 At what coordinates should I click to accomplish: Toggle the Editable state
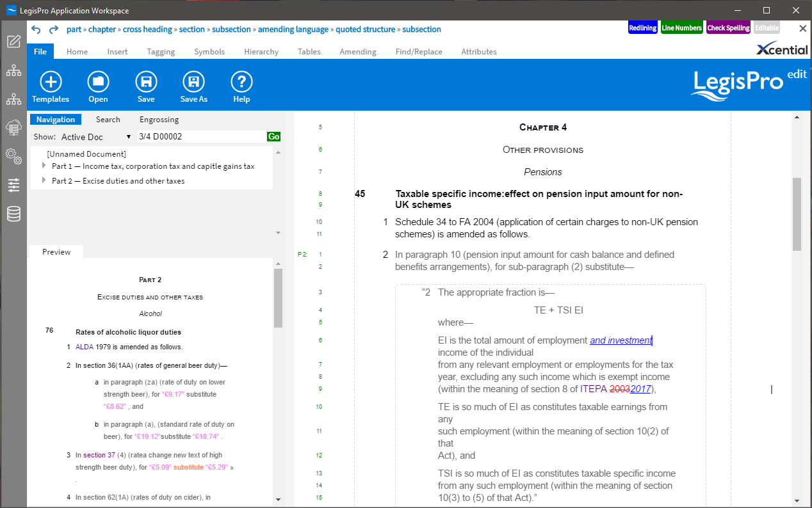tap(767, 28)
